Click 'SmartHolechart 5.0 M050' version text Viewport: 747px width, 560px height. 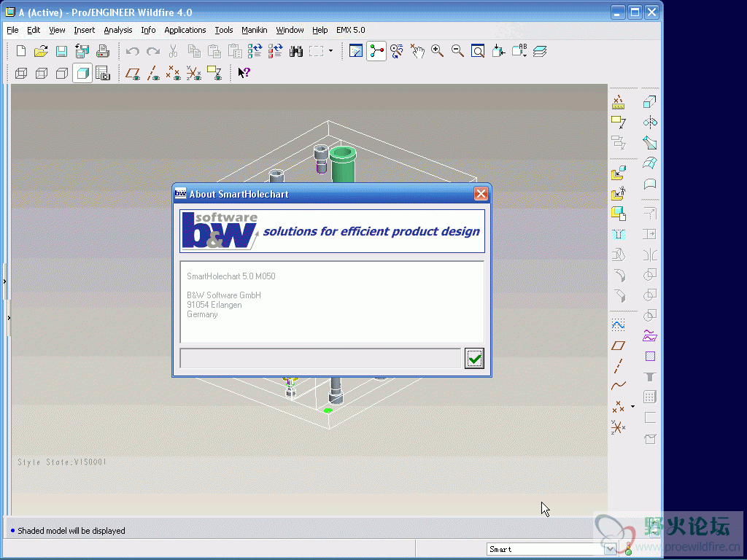[x=231, y=276]
